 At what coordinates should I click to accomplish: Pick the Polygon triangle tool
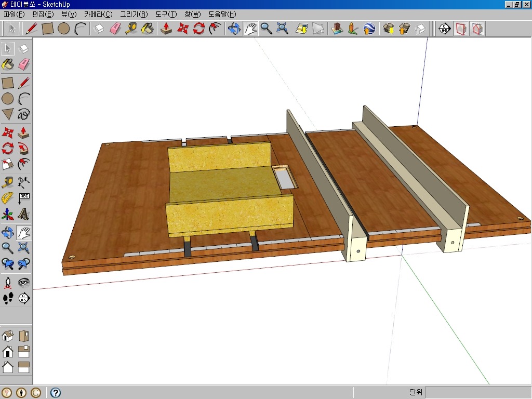click(x=8, y=114)
